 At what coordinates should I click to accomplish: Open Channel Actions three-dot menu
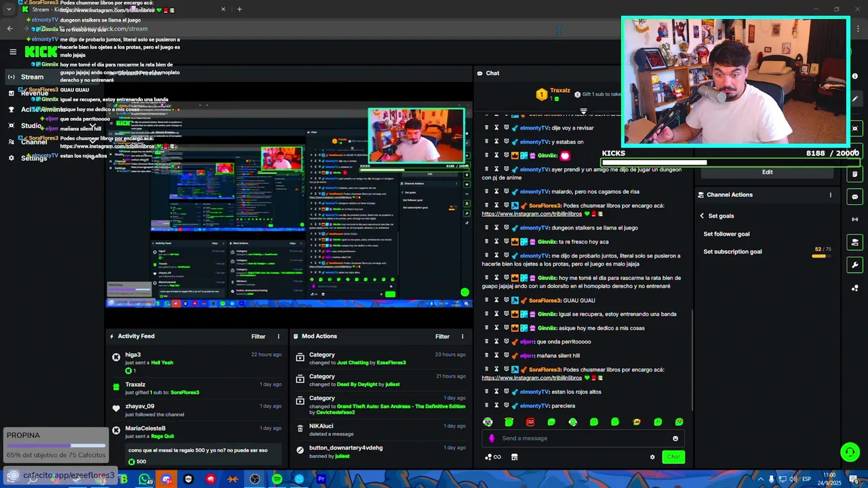pos(830,195)
